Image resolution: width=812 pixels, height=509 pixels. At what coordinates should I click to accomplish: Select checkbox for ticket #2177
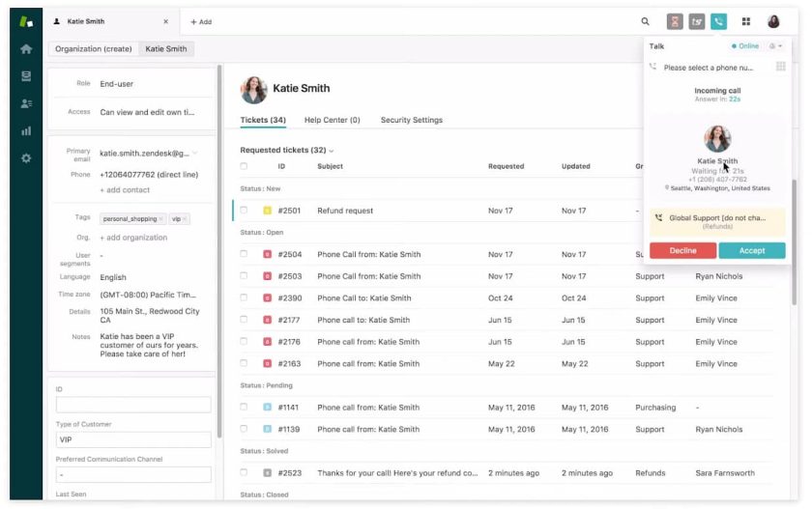[244, 319]
